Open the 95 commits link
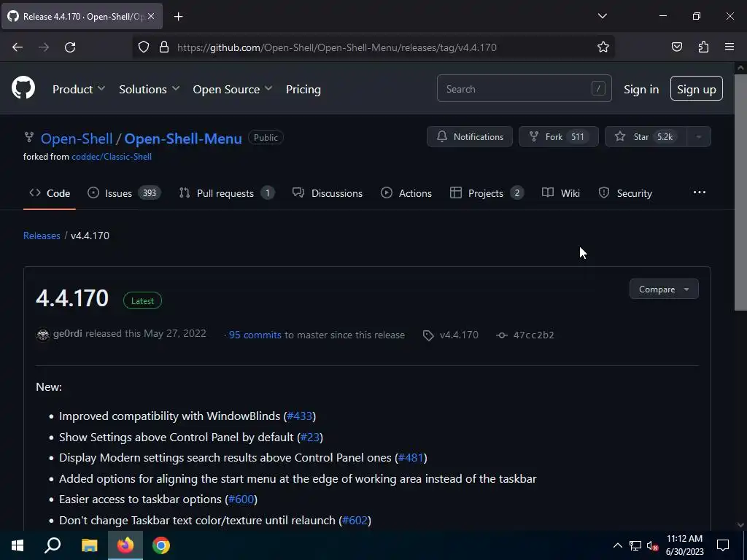Viewport: 747px width, 560px height. pyautogui.click(x=255, y=335)
